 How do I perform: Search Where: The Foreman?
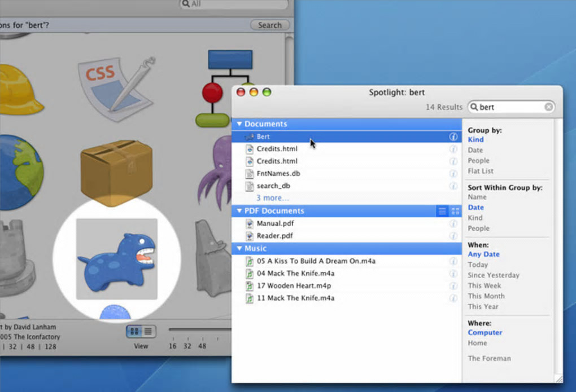489,359
